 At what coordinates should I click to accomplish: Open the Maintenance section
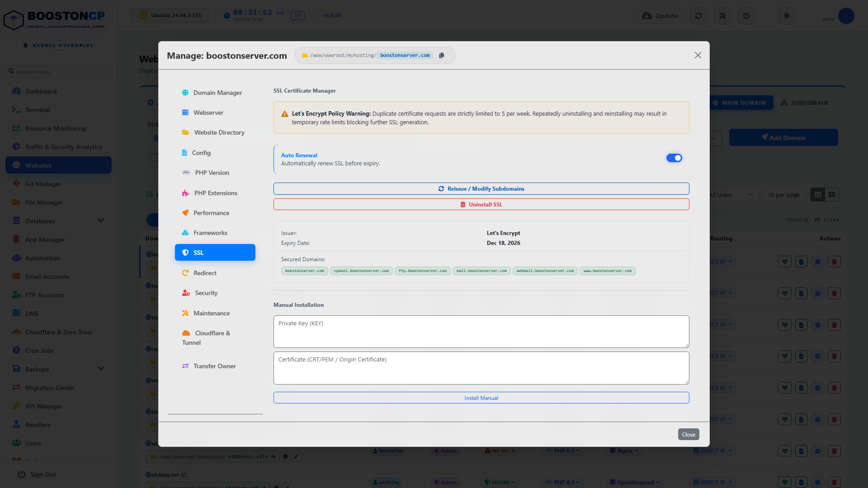215,313
